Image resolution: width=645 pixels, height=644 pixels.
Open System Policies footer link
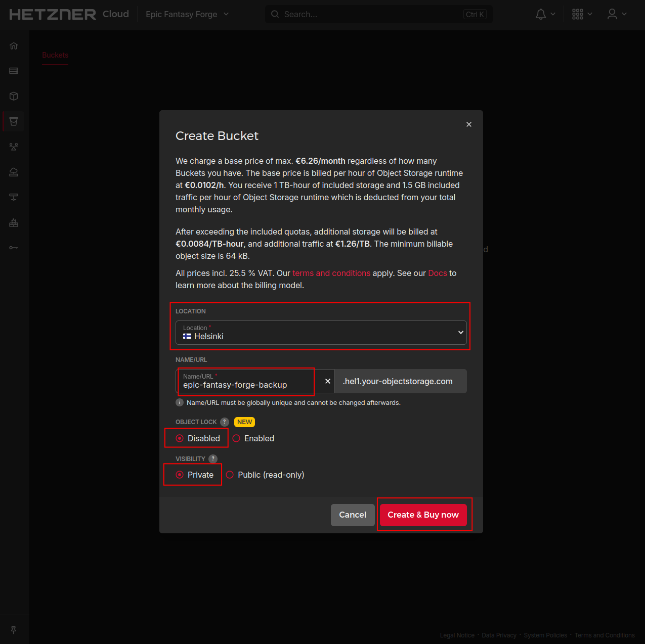[545, 635]
